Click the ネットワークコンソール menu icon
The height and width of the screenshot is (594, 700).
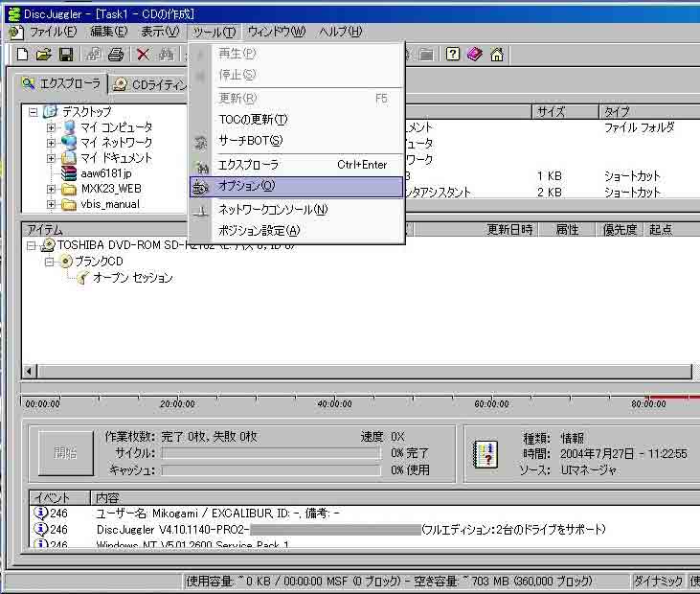click(200, 211)
